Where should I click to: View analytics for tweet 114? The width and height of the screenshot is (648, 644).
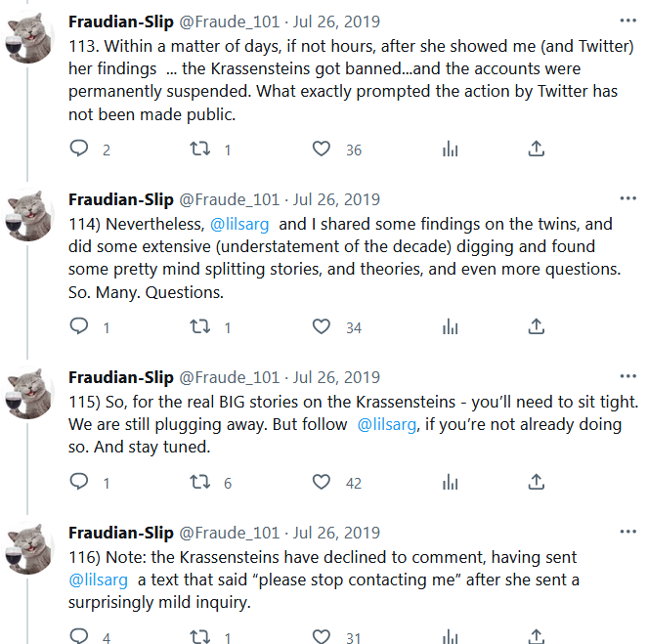click(451, 327)
